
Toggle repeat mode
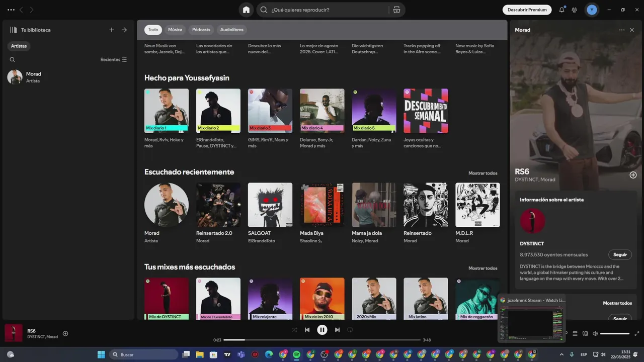(350, 330)
